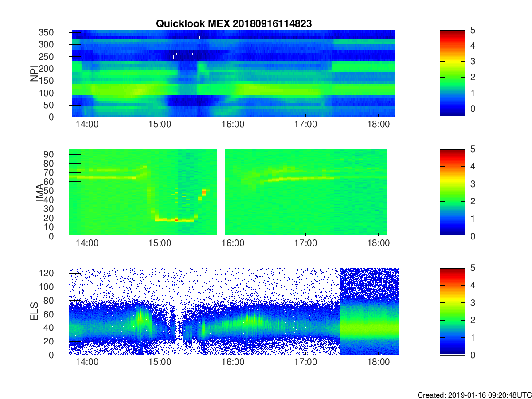This screenshot has height=399, width=532.
Task: Click the "Created: 2019-01-16 09:20:48UTC" timestamp
Action: click(x=474, y=395)
